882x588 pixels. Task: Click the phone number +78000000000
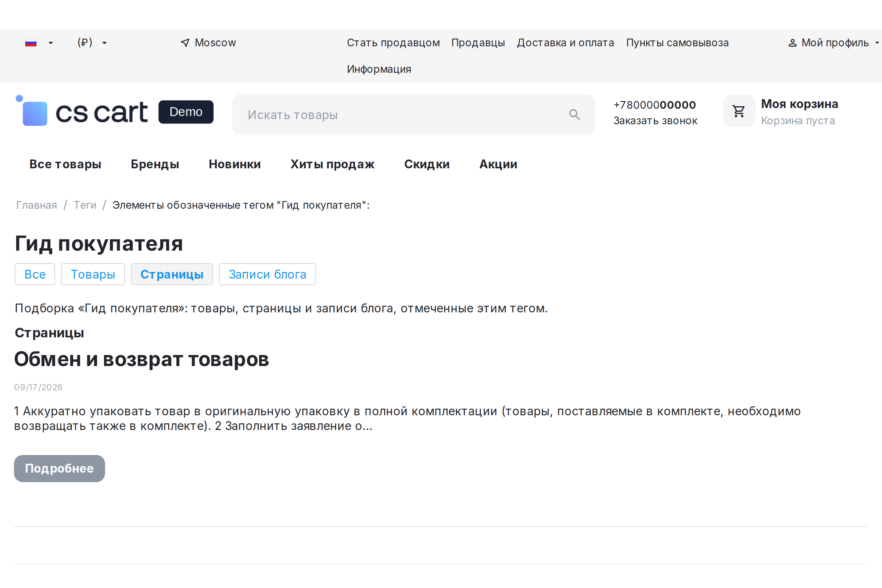[x=655, y=105]
